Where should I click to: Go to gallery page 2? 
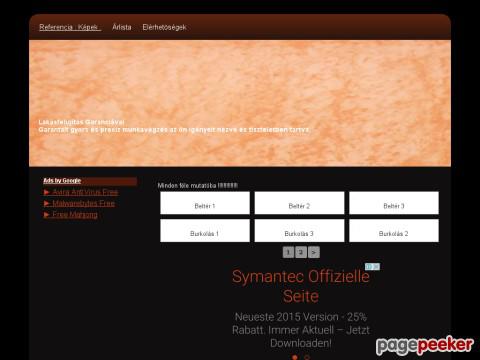click(301, 252)
